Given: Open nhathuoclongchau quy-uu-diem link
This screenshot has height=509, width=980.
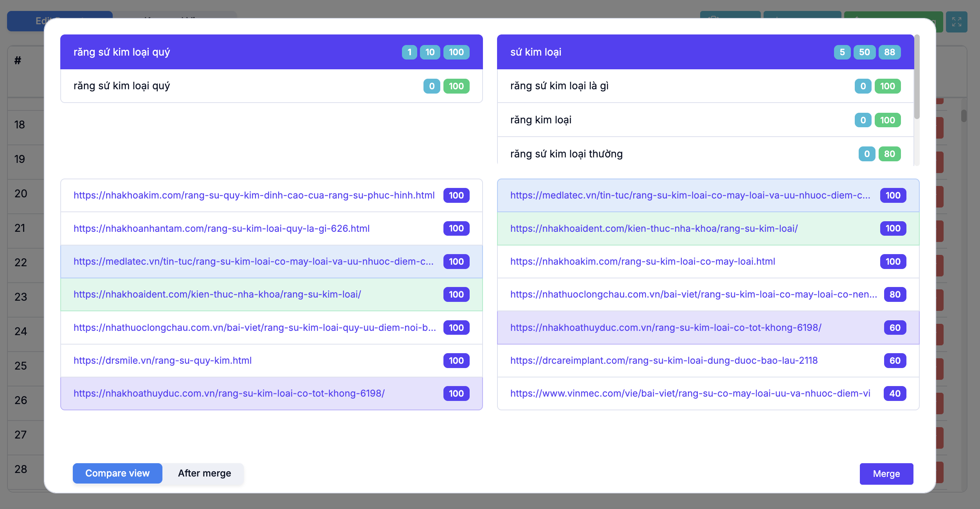Looking at the screenshot, I should click(x=255, y=328).
